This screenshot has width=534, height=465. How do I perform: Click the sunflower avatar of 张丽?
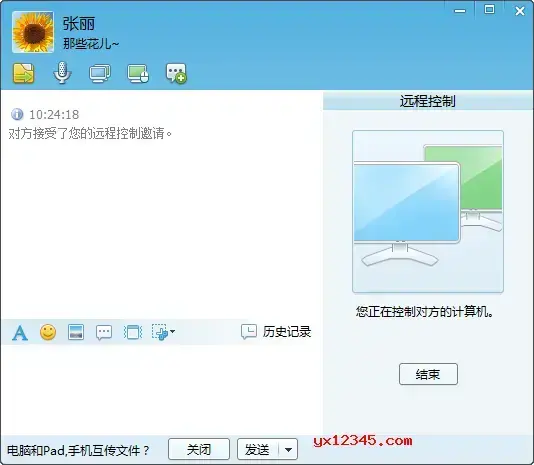(x=33, y=32)
